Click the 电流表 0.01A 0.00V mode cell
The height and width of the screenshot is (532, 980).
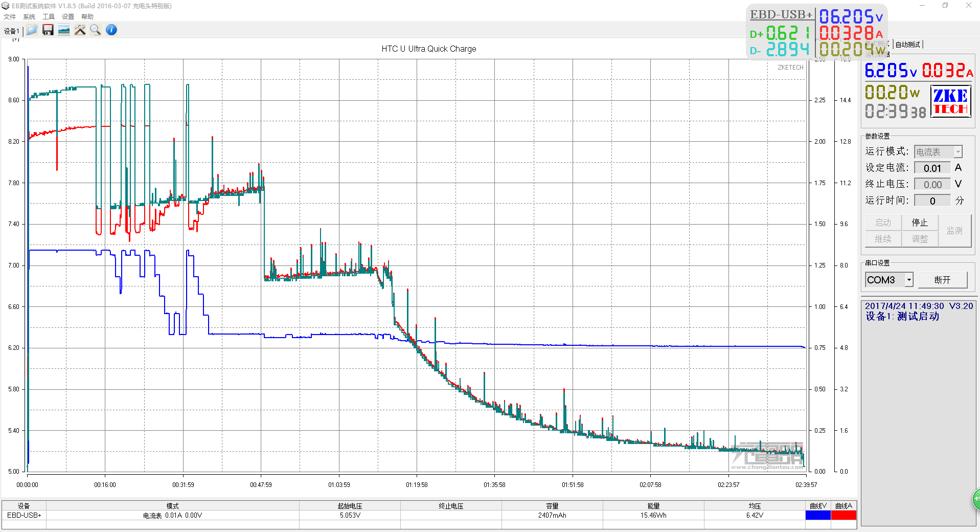(173, 515)
